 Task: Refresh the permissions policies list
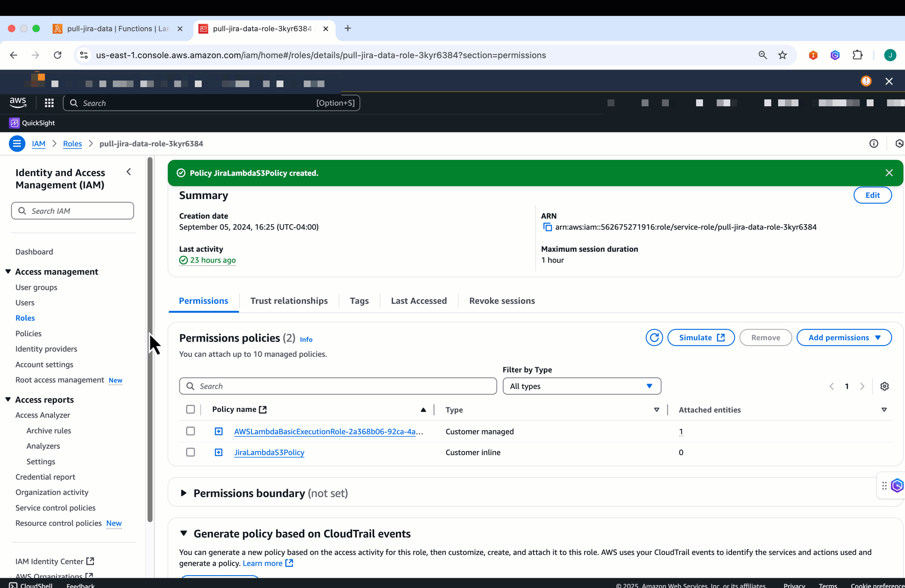[x=654, y=337]
